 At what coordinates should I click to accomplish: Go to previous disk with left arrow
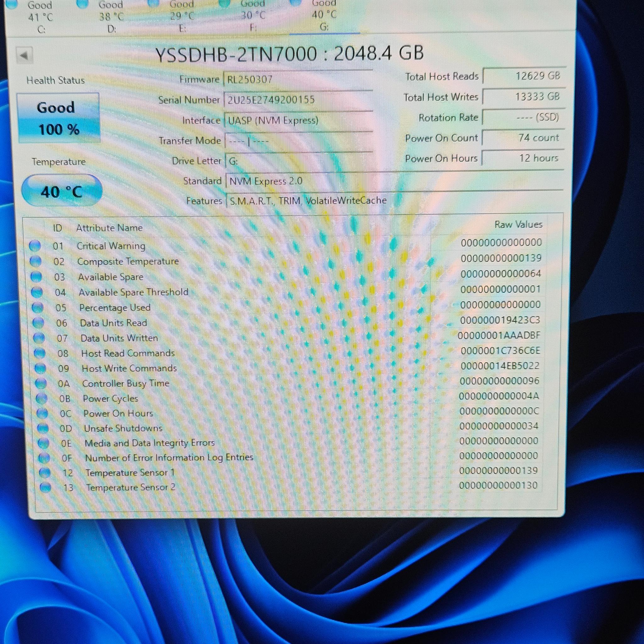tap(25, 55)
